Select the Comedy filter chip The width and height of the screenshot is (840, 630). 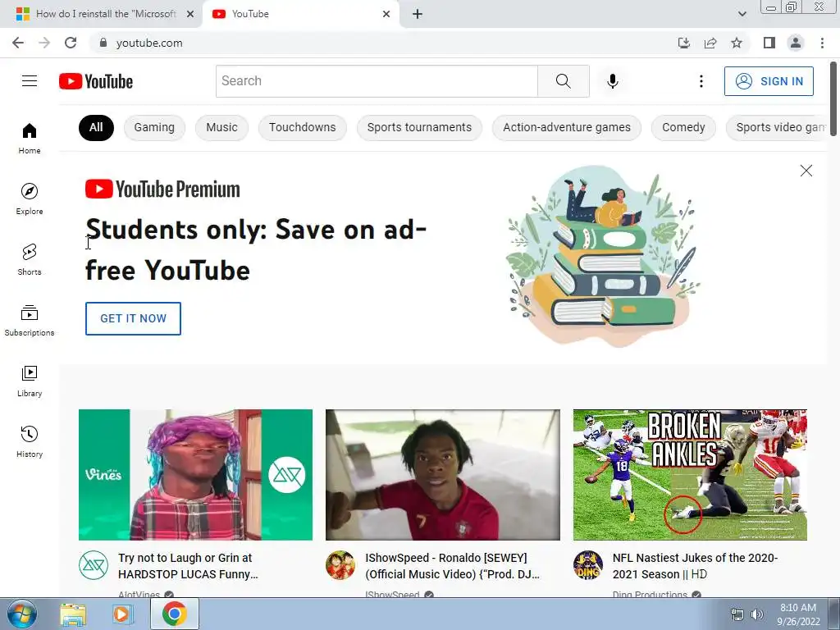[x=683, y=127]
